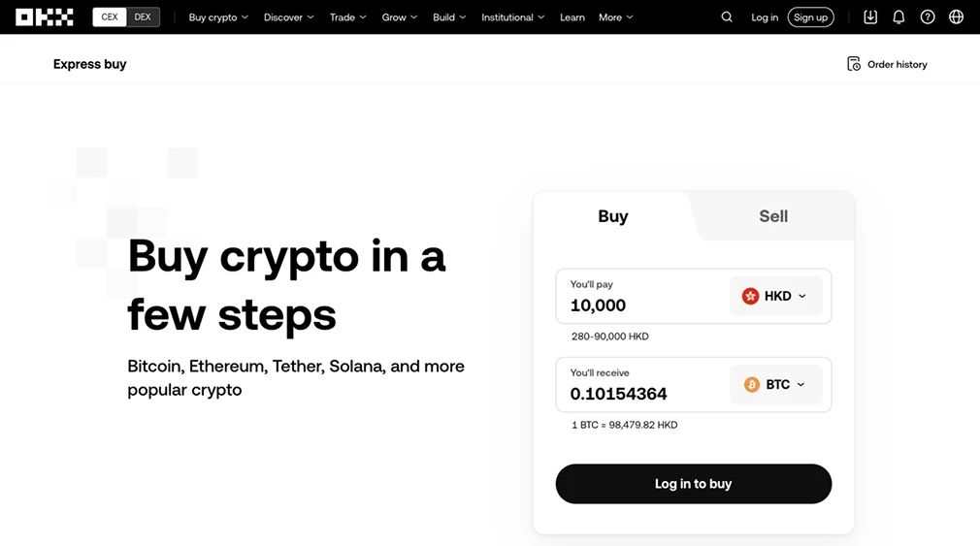Viewport: 980px width, 546px height.
Task: Click the download app icon
Action: 870,16
